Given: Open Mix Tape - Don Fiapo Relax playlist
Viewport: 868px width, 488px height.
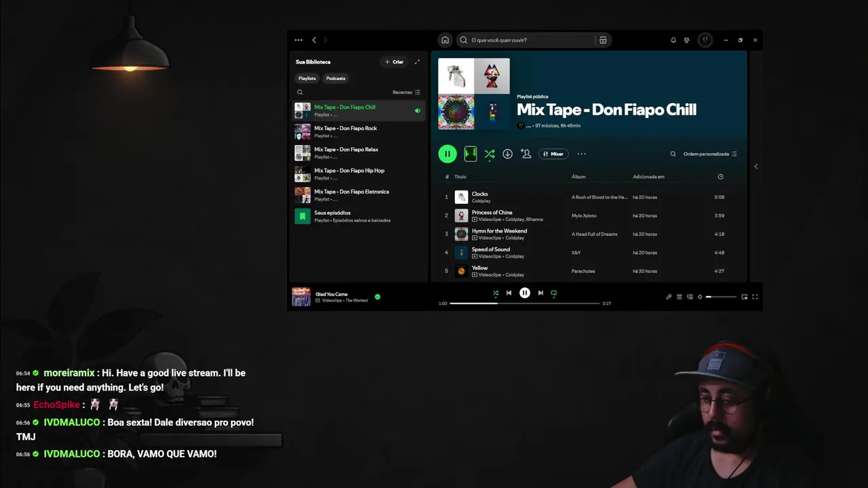Looking at the screenshot, I should (x=359, y=152).
